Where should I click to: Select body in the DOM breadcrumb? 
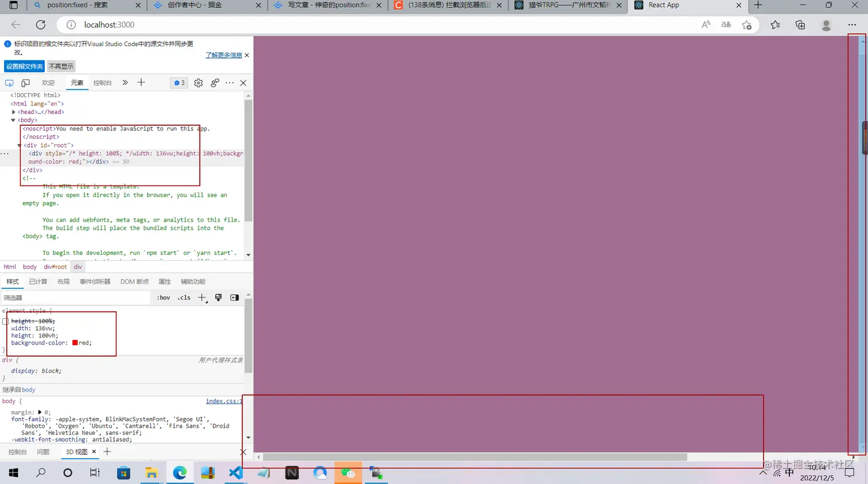pyautogui.click(x=30, y=267)
